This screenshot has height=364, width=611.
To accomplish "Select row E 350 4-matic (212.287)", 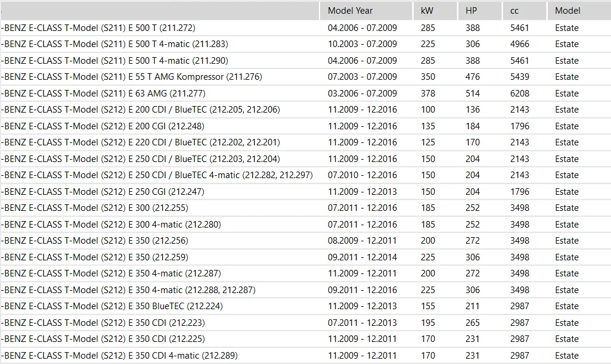I will coord(305,273).
